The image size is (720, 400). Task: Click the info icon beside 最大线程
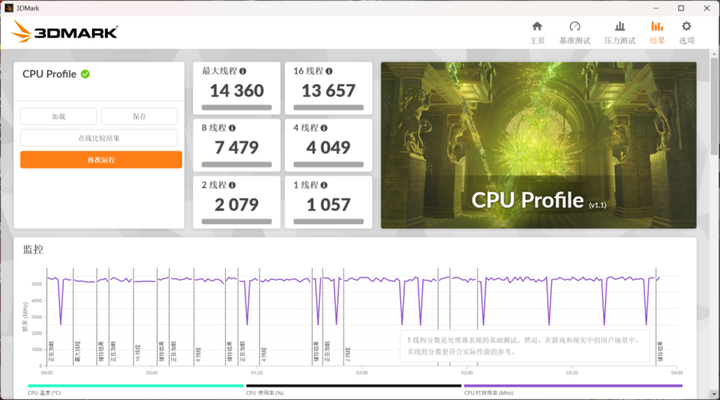click(x=243, y=71)
